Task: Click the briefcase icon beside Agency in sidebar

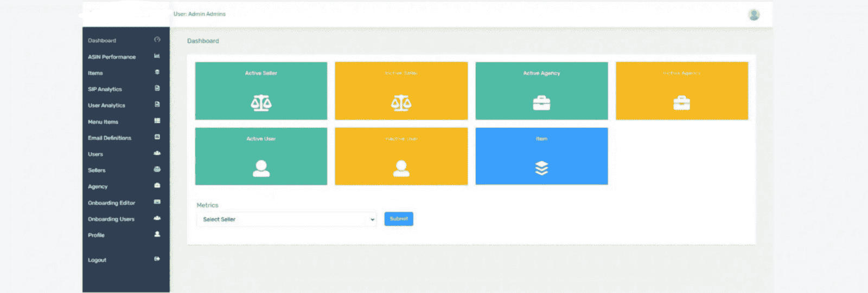Action: point(157,186)
